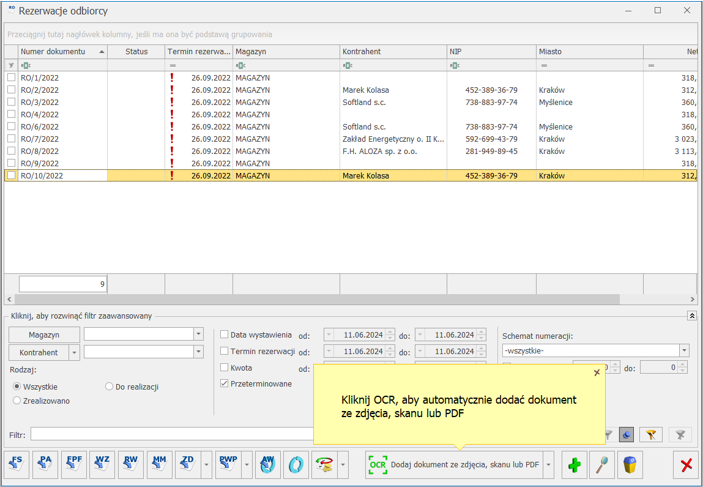Click the RW document icon
The height and width of the screenshot is (487, 703).
[x=130, y=464]
